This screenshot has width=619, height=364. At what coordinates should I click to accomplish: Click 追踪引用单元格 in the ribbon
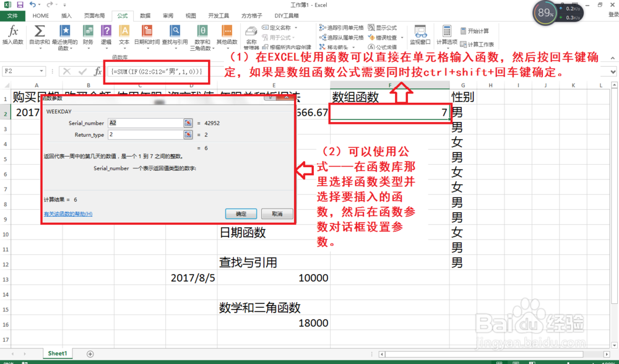[342, 28]
